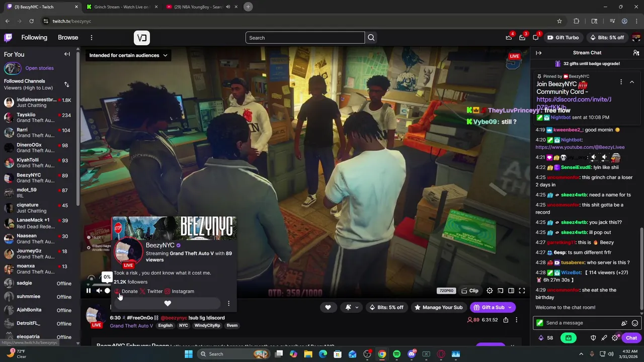Open account avatar menu

tap(636, 38)
